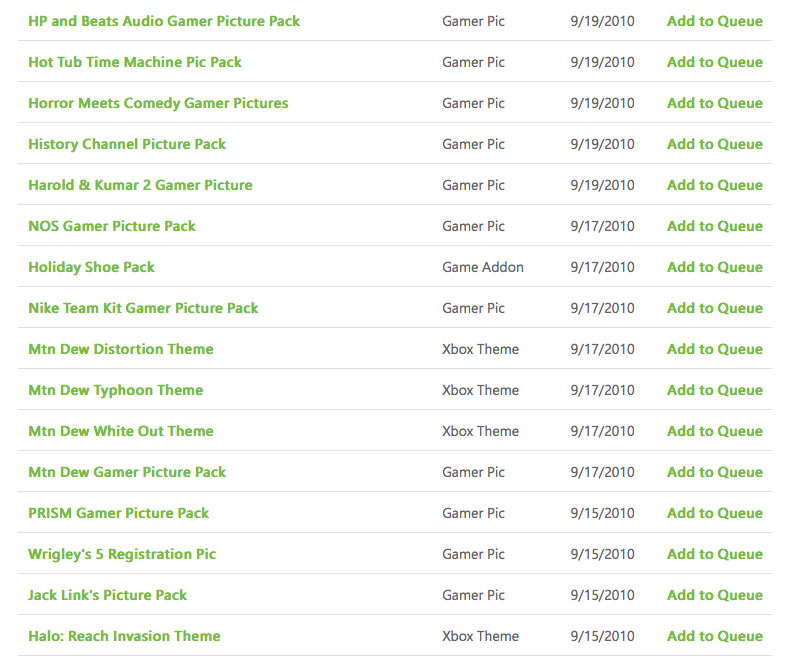
Task: Add NOS Gamer Picture Pack to queue
Action: tap(715, 226)
